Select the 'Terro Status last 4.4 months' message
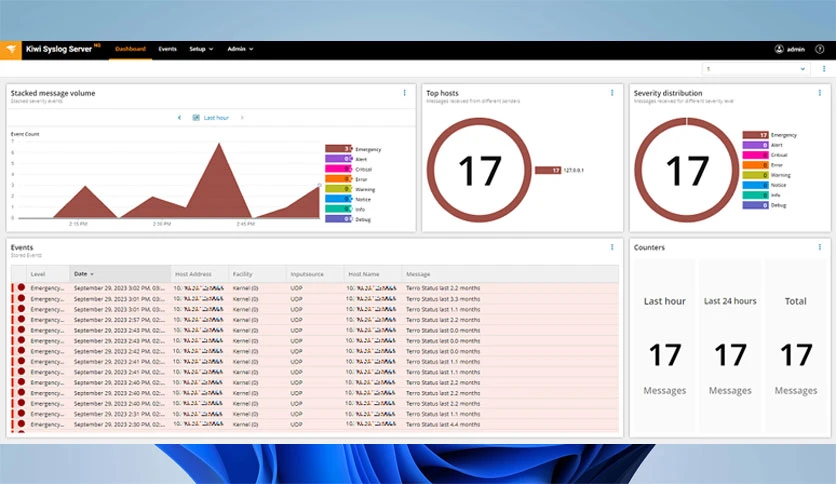 (x=443, y=424)
